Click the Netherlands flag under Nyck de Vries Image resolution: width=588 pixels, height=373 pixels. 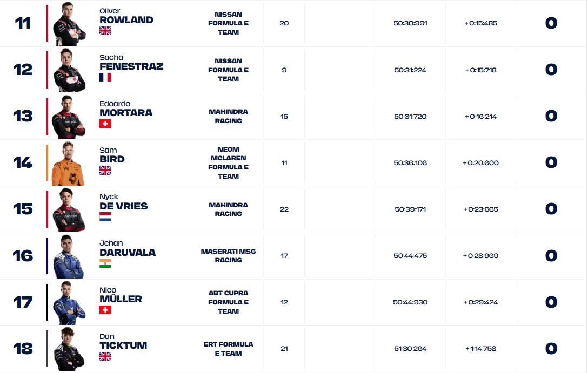click(x=105, y=216)
